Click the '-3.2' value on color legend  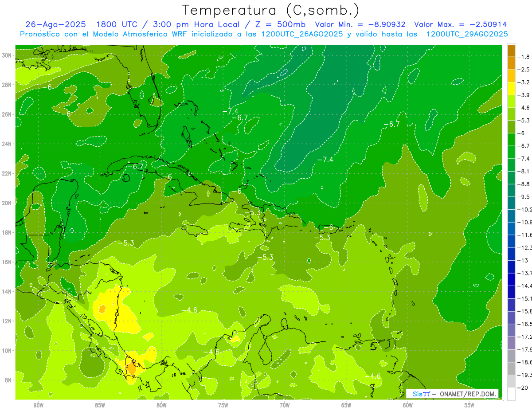pos(524,82)
